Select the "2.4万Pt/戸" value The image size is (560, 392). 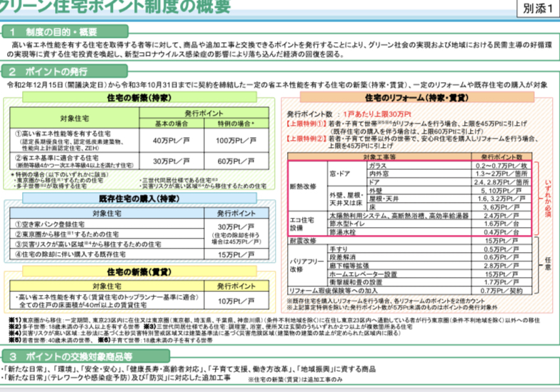(501, 216)
